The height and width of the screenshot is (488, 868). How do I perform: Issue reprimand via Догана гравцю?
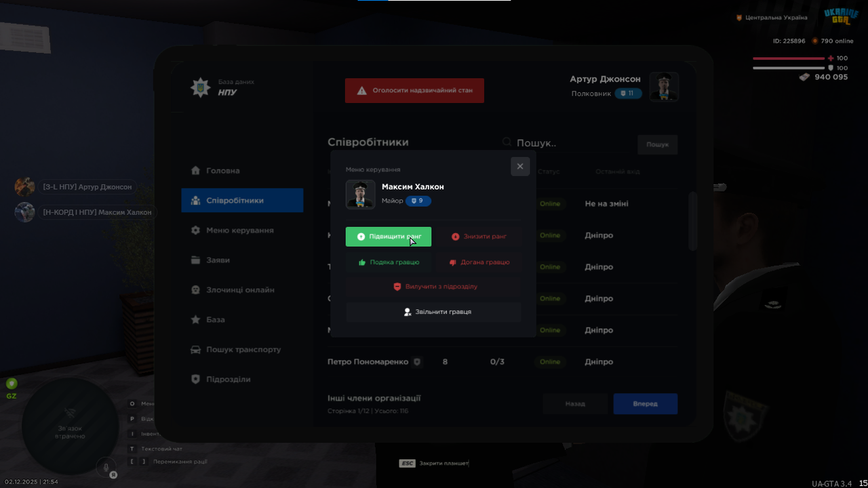479,262
